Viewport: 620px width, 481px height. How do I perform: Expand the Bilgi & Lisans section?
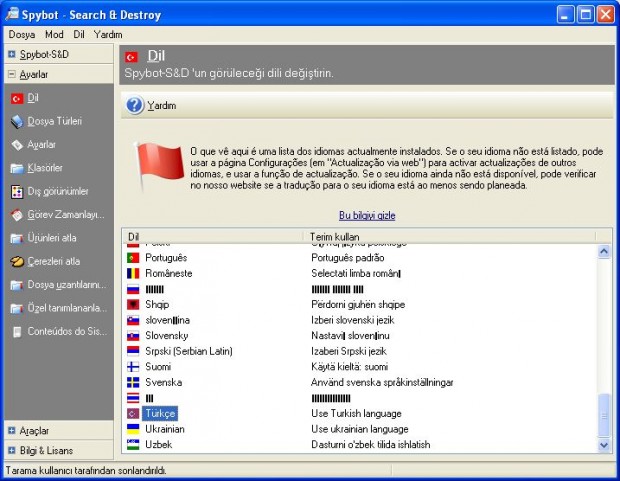[x=12, y=451]
